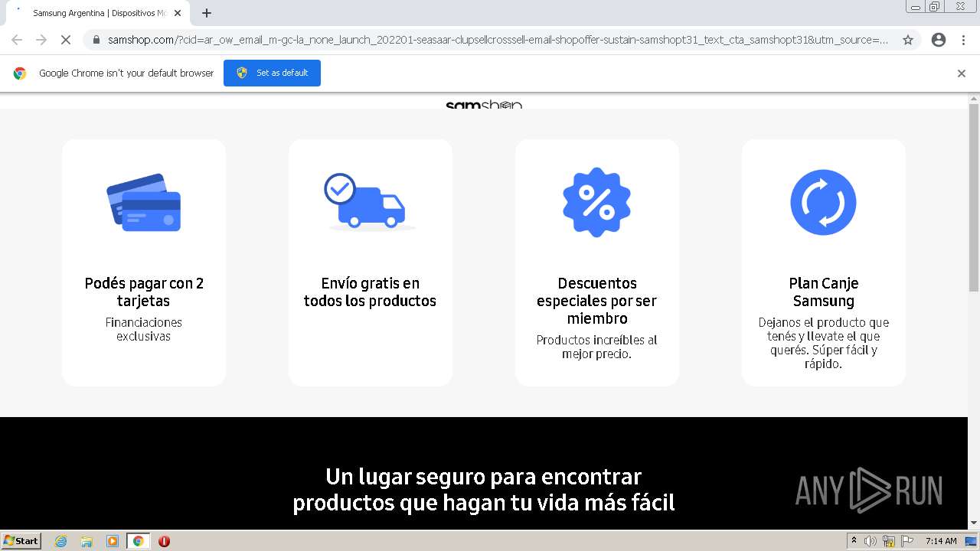Image resolution: width=980 pixels, height=551 pixels.
Task: Open the Chrome three-dot menu
Action: click(x=963, y=40)
